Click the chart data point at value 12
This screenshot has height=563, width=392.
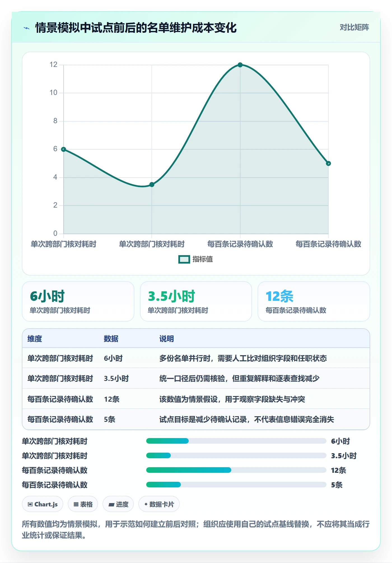tap(240, 65)
